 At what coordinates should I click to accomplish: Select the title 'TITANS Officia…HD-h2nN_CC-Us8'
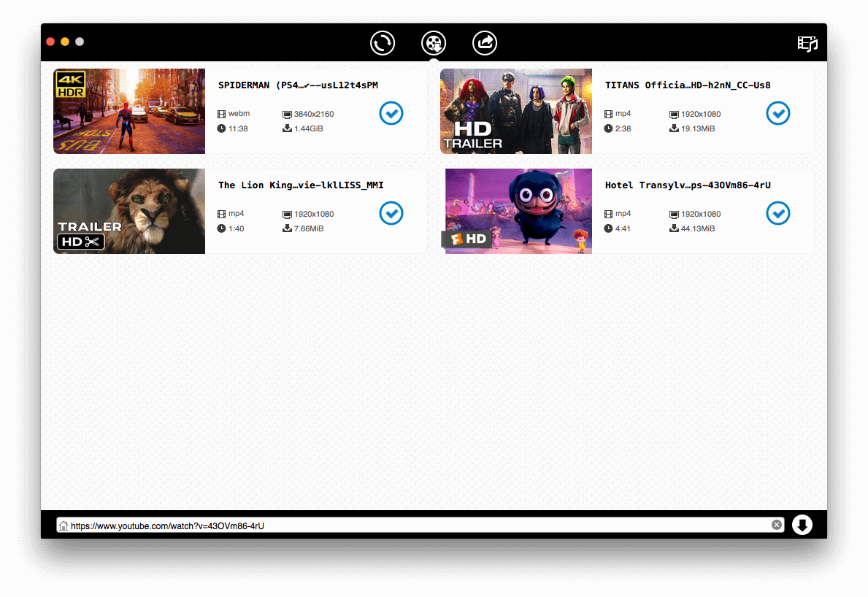coord(688,85)
